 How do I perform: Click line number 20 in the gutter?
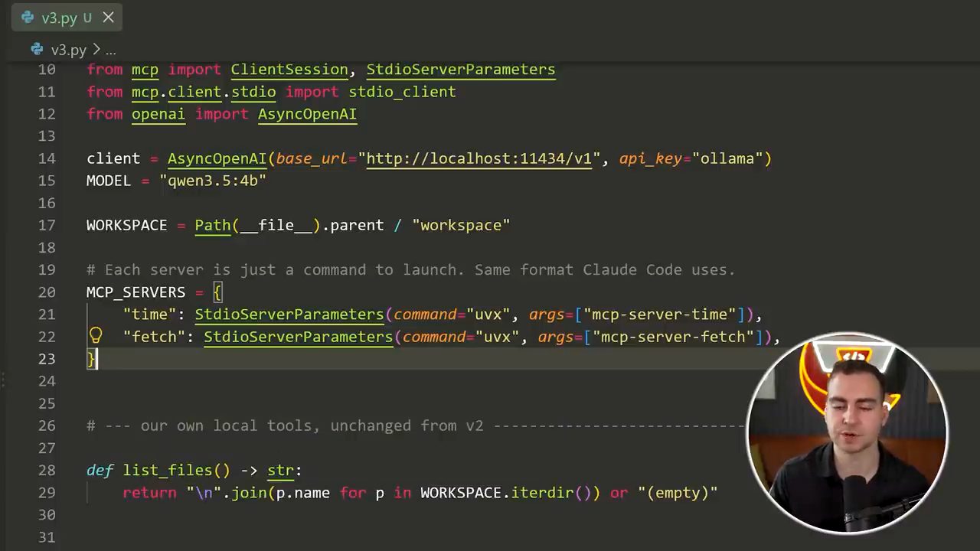point(46,292)
